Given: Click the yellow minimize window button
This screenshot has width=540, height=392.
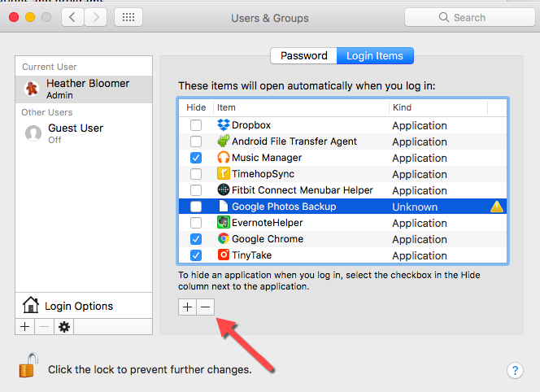Looking at the screenshot, I should coord(30,17).
